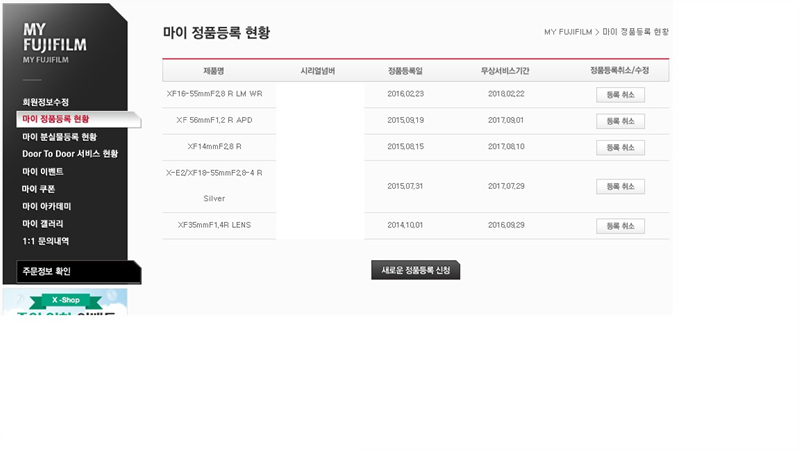The width and height of the screenshot is (800, 450).
Task: Open the X-Shop banner image
Action: click(x=65, y=301)
